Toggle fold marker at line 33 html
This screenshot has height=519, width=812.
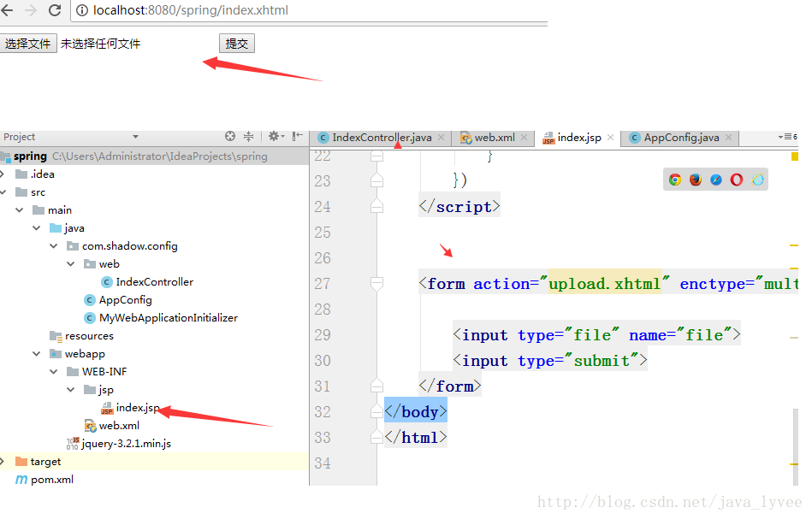click(x=377, y=437)
